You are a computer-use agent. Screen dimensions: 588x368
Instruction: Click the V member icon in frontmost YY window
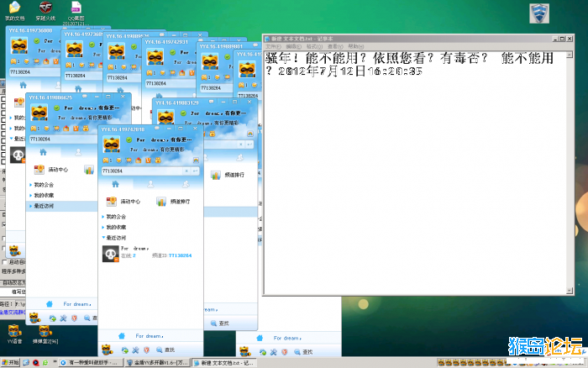pos(148,160)
